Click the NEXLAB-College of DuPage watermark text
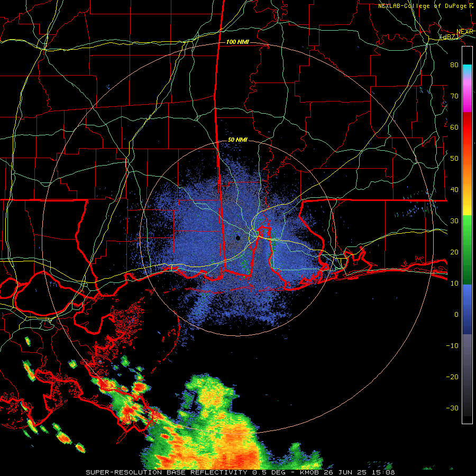 425,6
